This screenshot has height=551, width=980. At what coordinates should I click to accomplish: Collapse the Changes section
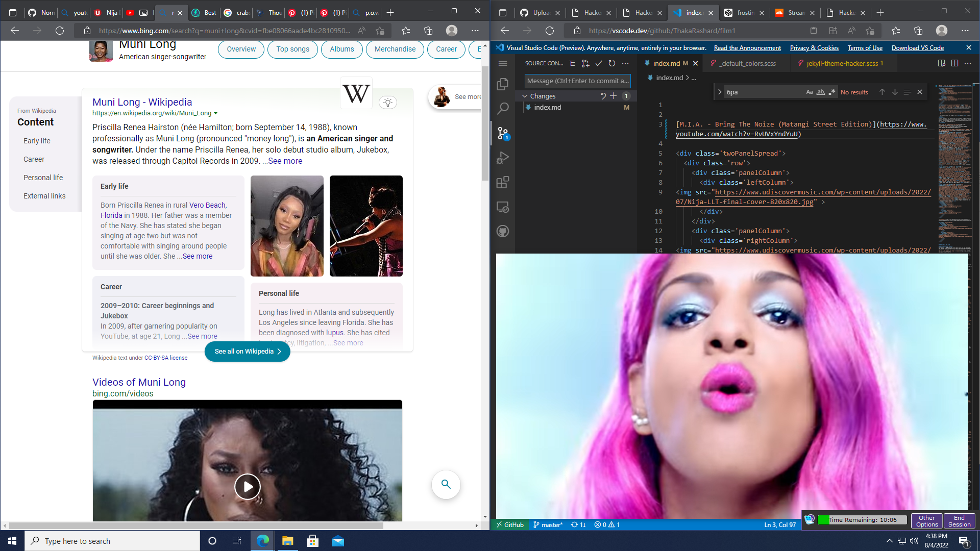pos(525,96)
